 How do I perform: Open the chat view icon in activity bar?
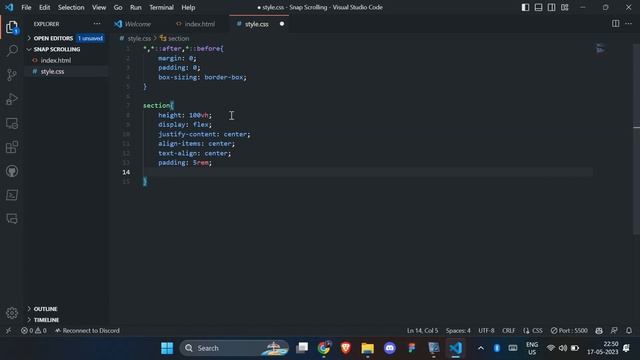(12, 219)
